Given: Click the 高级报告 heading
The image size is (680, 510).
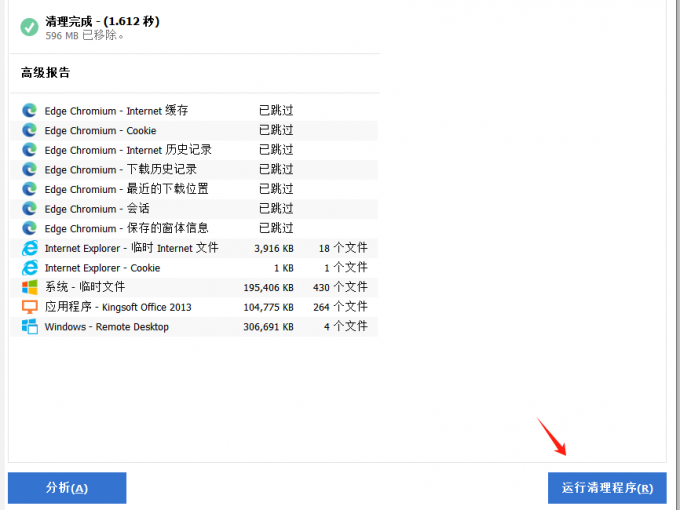Looking at the screenshot, I should tap(46, 72).
